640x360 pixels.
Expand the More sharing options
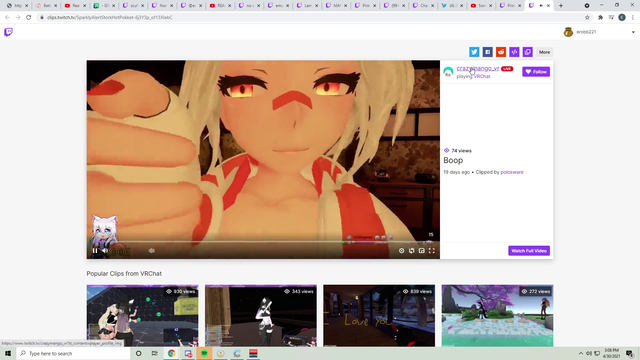click(544, 52)
